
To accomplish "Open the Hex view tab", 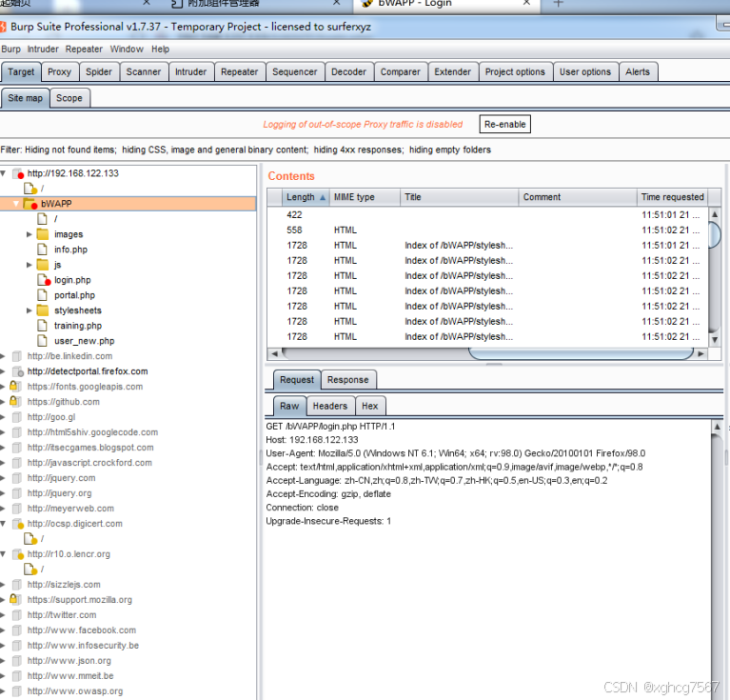I will 369,406.
